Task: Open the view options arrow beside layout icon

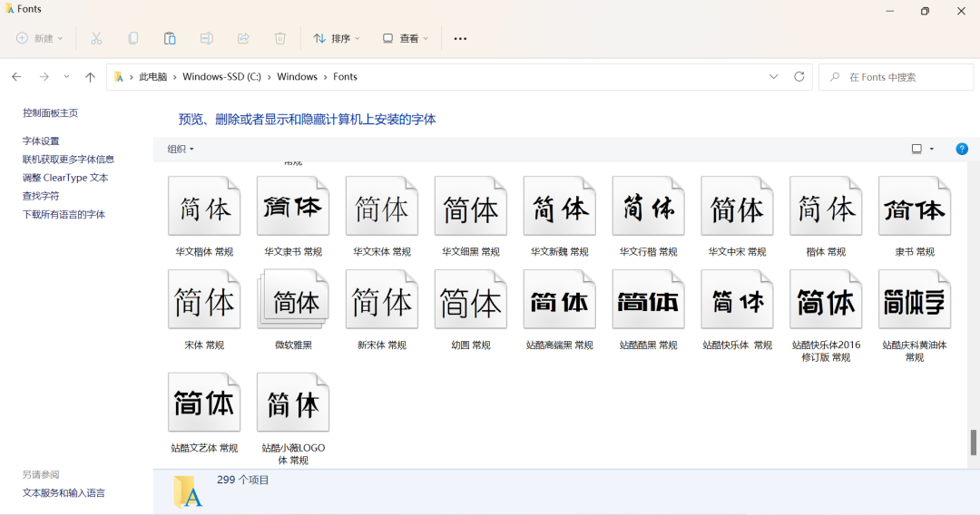Action: pyautogui.click(x=932, y=149)
